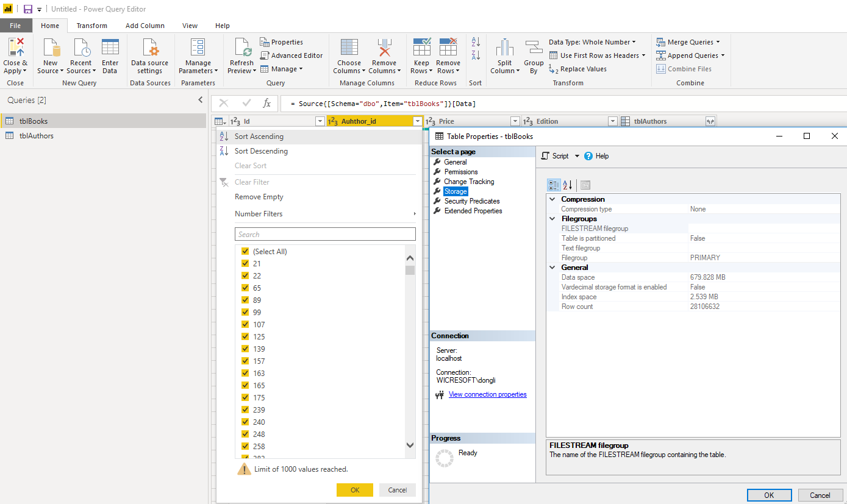
Task: Choose Sort Descending in the filter menu
Action: [x=261, y=151]
